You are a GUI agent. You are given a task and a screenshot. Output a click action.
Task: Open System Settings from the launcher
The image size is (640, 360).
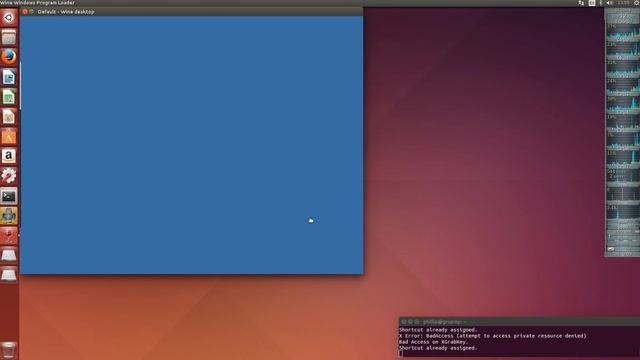coord(9,176)
